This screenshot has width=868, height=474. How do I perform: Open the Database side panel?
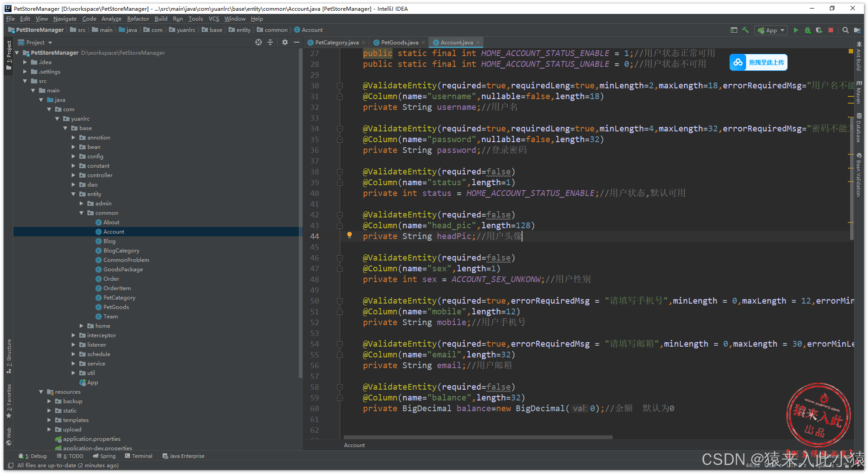[x=859, y=128]
